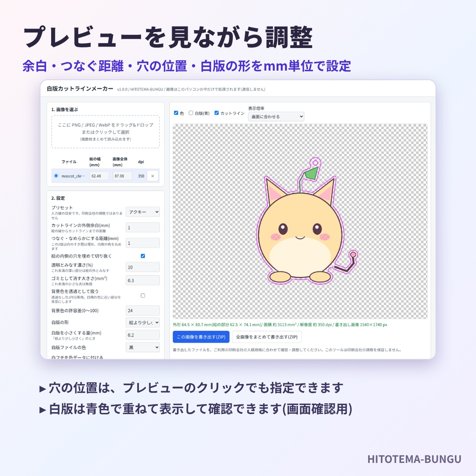476x476 pixels.
Task: Click the 絵の幅 field showing 62.48
Action: [x=99, y=176]
